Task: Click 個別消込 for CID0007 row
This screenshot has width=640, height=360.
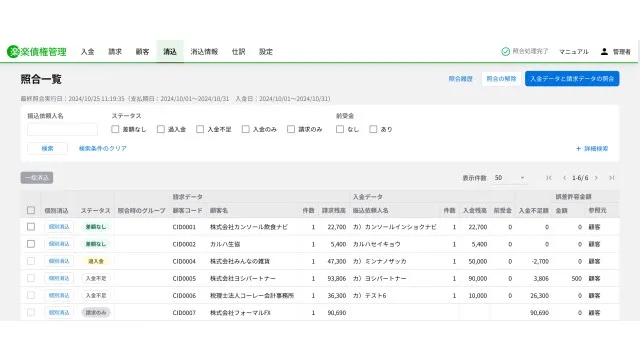Action: [59, 312]
